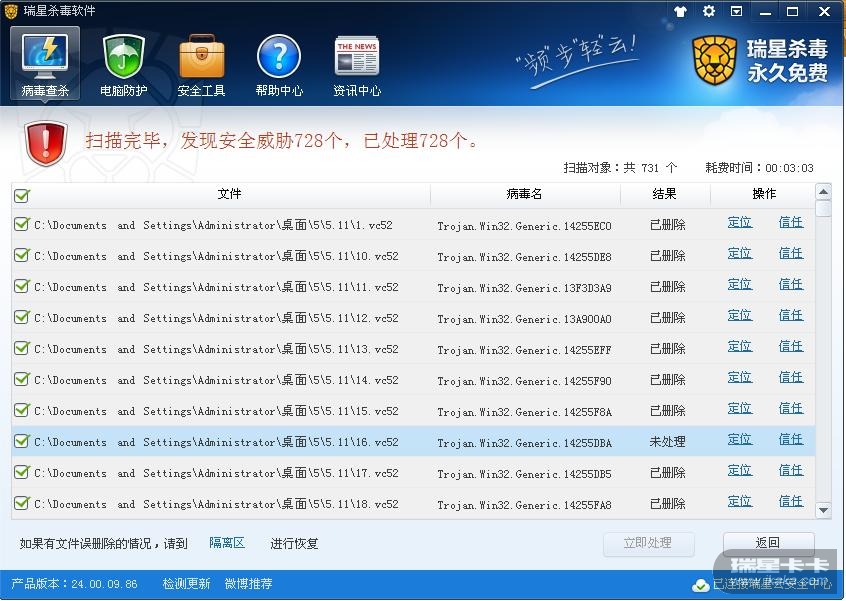Viewport: 846px width, 601px height.
Task: Select virus name Trojan.Win32.Generic.14255EC0
Action: pos(524,226)
